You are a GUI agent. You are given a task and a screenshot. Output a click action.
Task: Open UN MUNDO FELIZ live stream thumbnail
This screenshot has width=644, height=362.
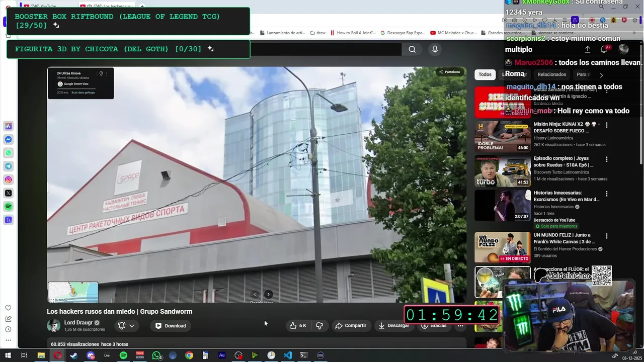(x=503, y=247)
